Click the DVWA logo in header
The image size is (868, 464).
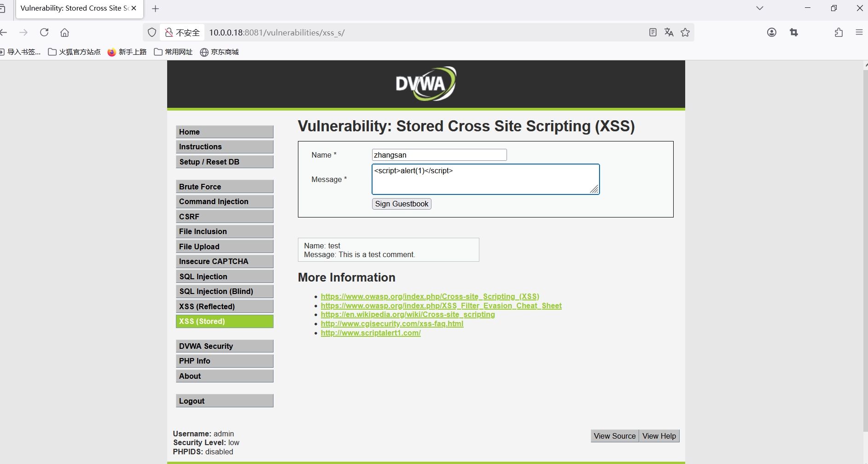(426, 84)
